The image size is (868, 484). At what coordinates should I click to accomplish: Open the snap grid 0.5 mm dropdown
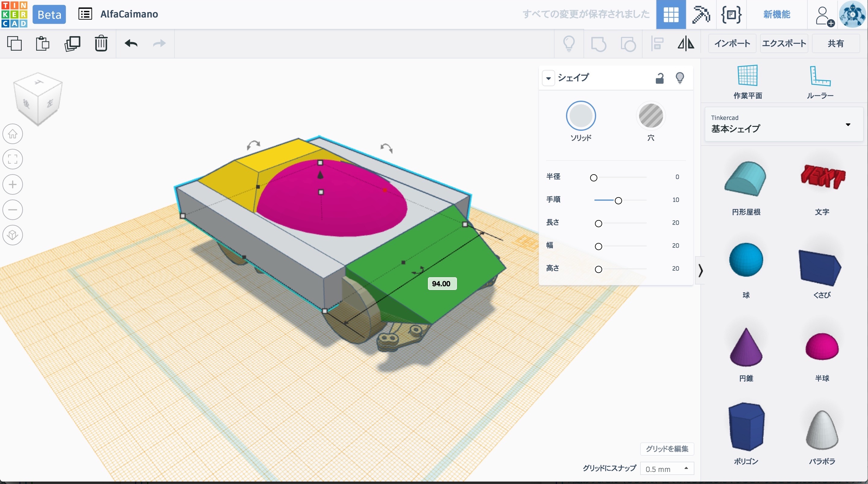pos(667,469)
